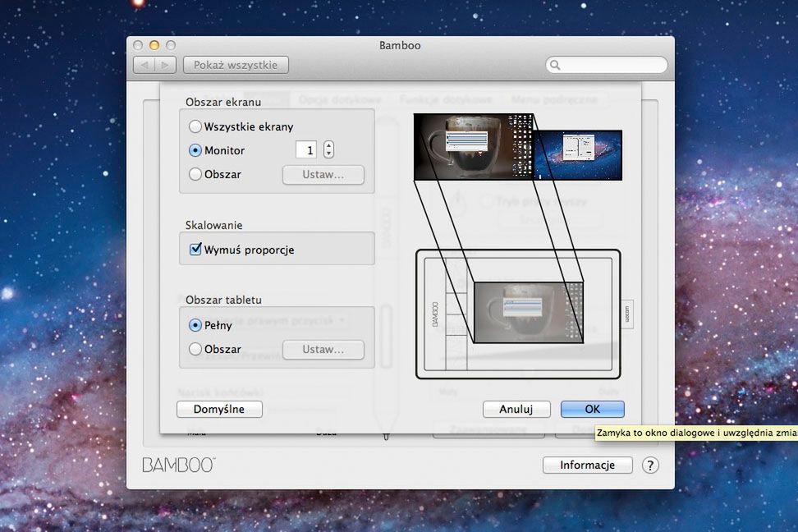Viewport: 798px width, 532px height.
Task: Click the preferences search field
Action: pyautogui.click(x=606, y=65)
